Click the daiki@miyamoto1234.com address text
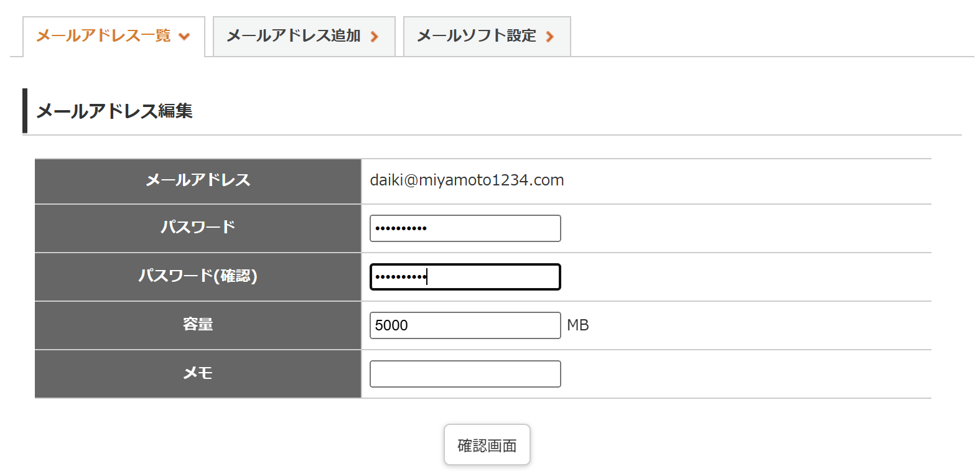980x471 pixels. [x=467, y=180]
